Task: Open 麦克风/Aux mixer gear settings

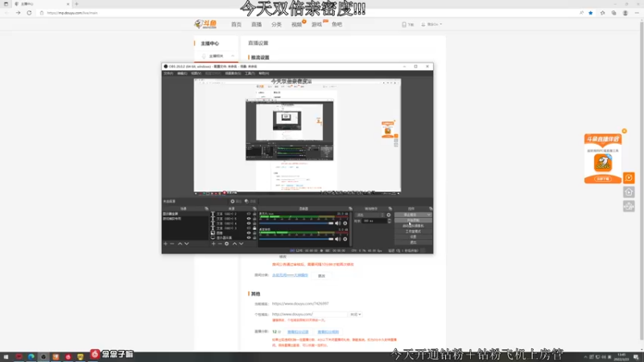Action: 345,224
